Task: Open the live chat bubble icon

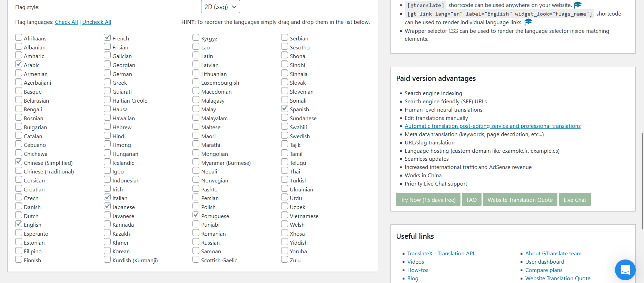Action: 625,270
